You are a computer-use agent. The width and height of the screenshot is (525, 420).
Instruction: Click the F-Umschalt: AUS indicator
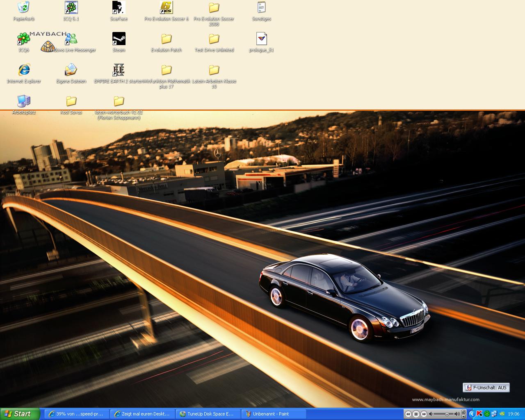pyautogui.click(x=486, y=388)
